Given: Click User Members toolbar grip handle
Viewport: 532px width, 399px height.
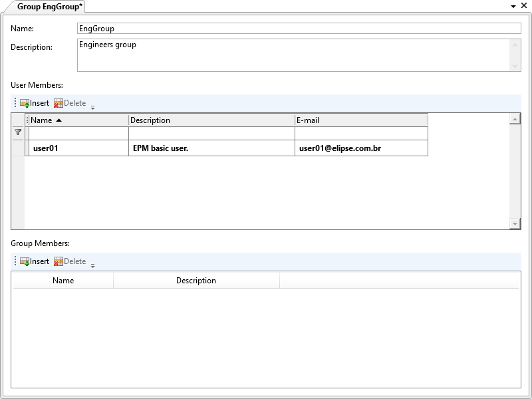Looking at the screenshot, I should pos(15,102).
